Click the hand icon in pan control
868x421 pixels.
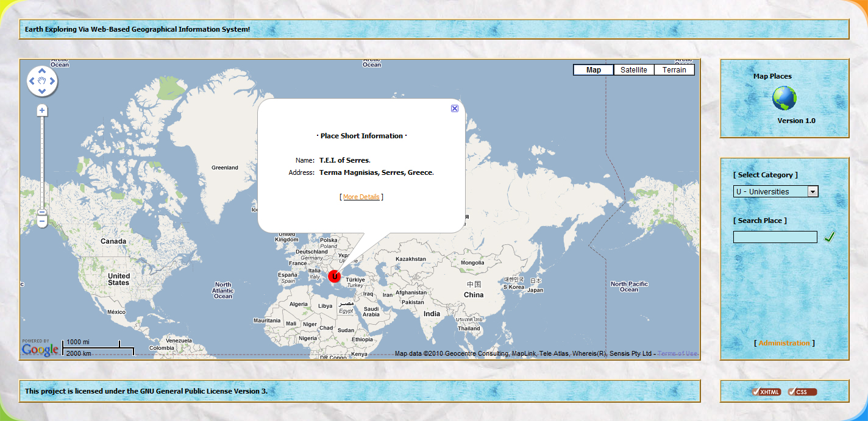point(42,81)
